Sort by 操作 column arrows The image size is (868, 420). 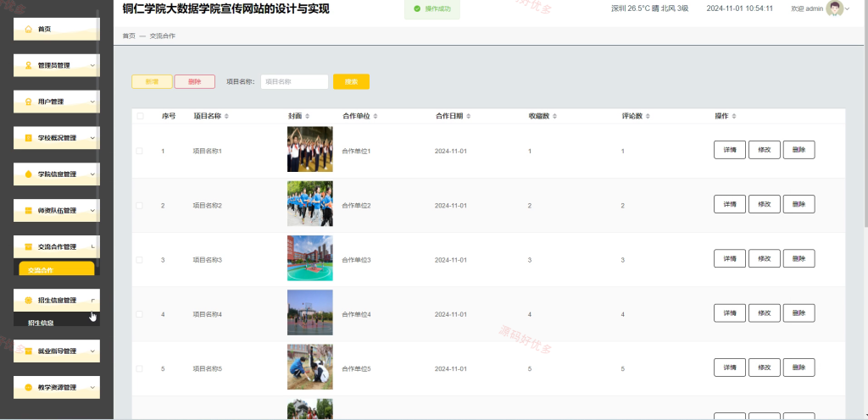tap(734, 116)
